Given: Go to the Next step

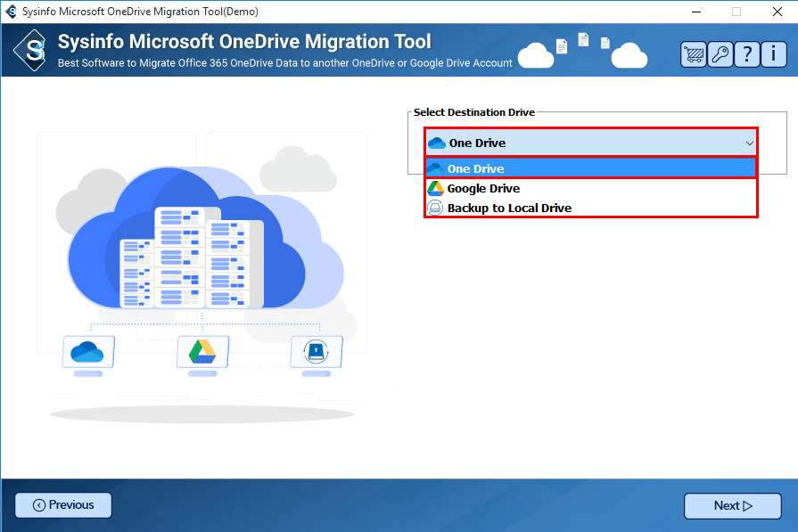Looking at the screenshot, I should coord(732,505).
